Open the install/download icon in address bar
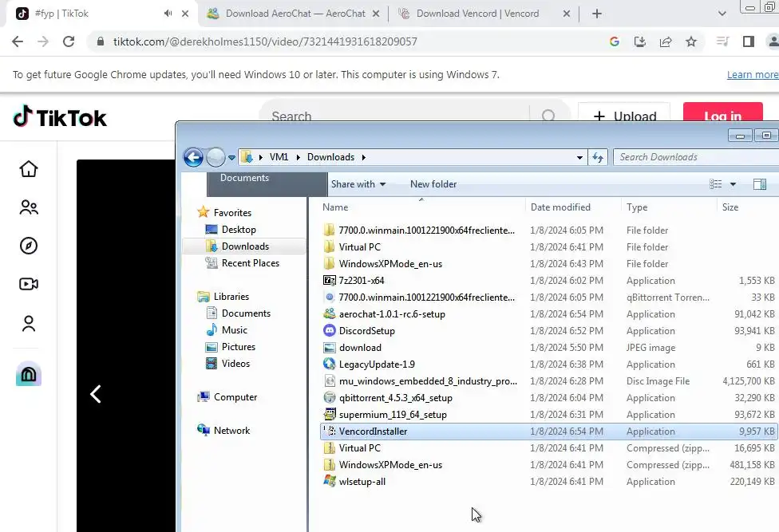The image size is (779, 532). tap(640, 41)
